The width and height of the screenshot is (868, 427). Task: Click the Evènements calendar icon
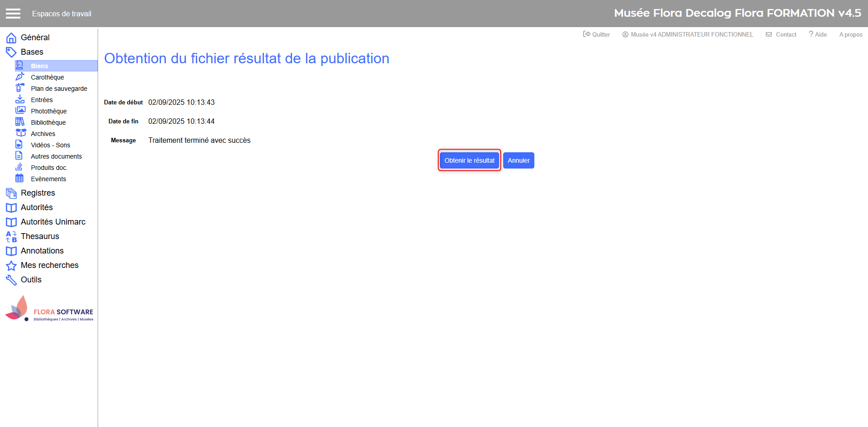(19, 178)
